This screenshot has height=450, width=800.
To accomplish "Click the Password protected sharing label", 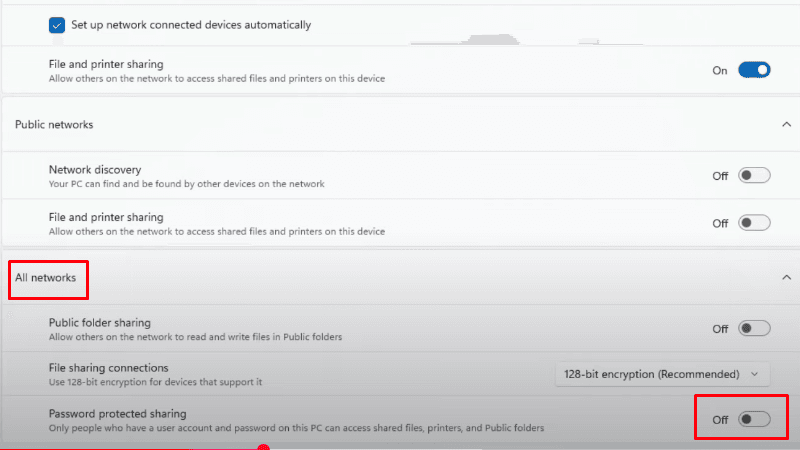I will pos(118,413).
